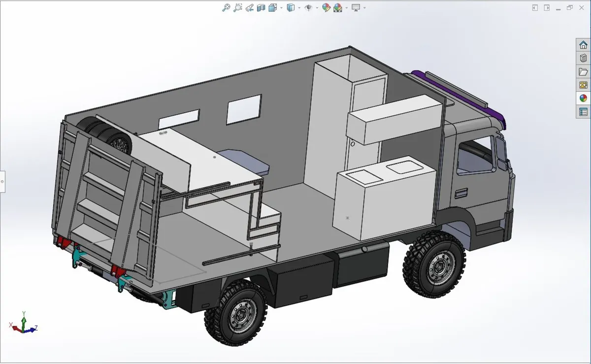Open the Appearances color ball tab
The height and width of the screenshot is (364, 591).
click(x=583, y=98)
